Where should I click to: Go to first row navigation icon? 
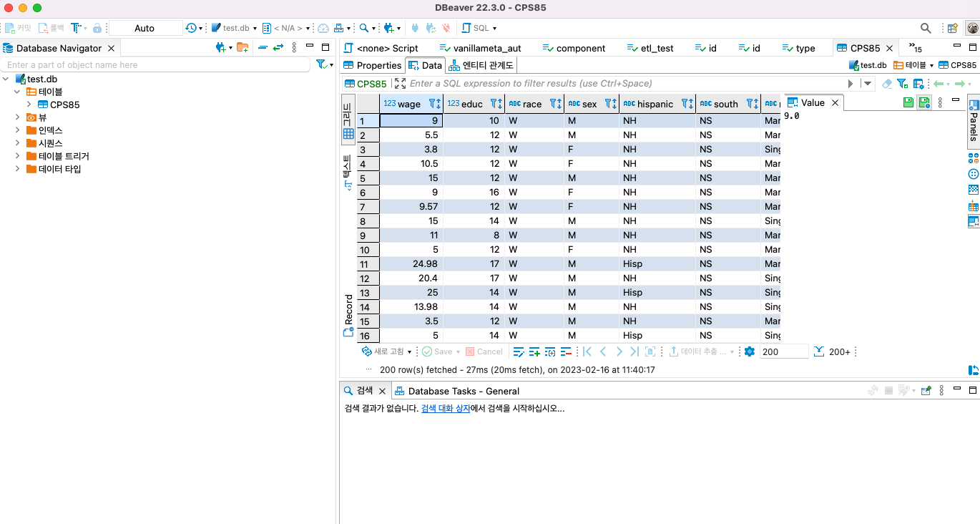click(587, 351)
